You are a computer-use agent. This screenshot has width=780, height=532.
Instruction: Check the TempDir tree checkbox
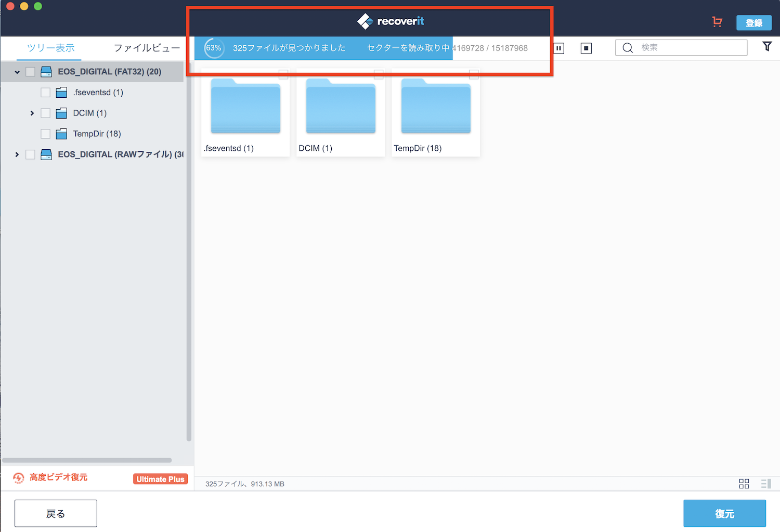click(46, 134)
